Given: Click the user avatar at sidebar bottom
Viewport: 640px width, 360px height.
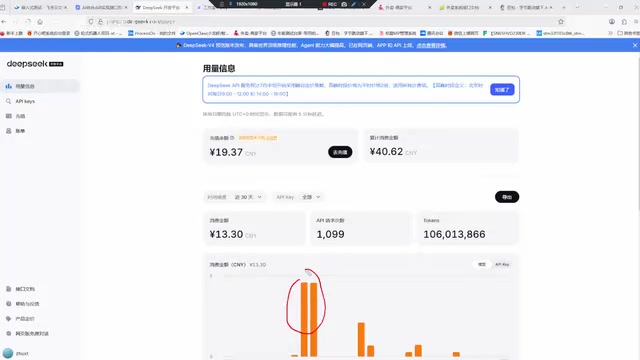Looking at the screenshot, I should click(8, 353).
